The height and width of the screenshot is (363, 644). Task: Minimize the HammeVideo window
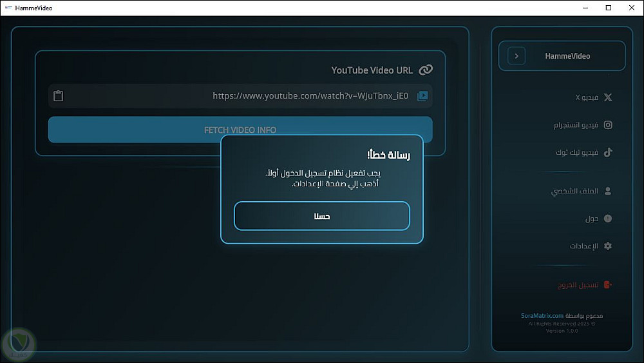coord(585,8)
